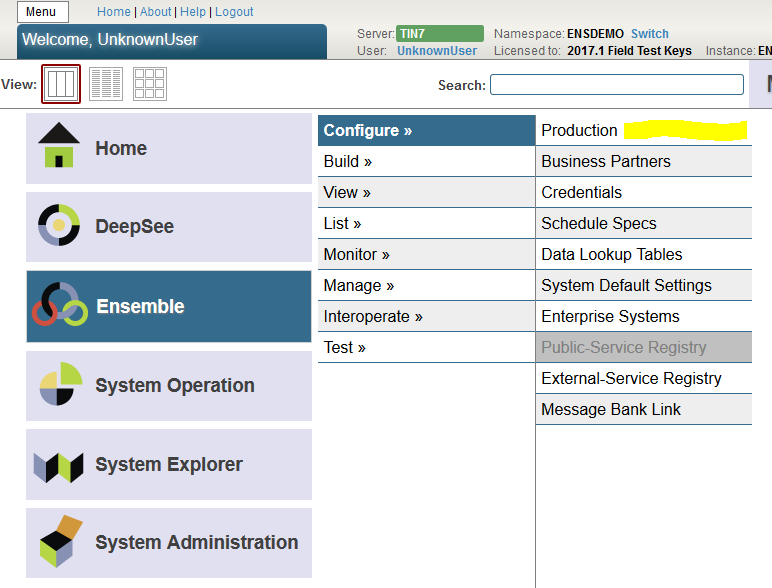Click into the Search input field
This screenshot has height=588, width=772.
pos(617,85)
